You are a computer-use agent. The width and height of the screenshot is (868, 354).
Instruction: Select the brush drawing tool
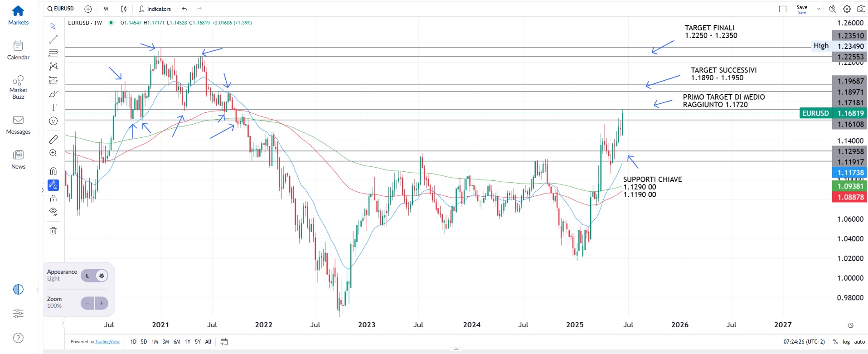(53, 94)
